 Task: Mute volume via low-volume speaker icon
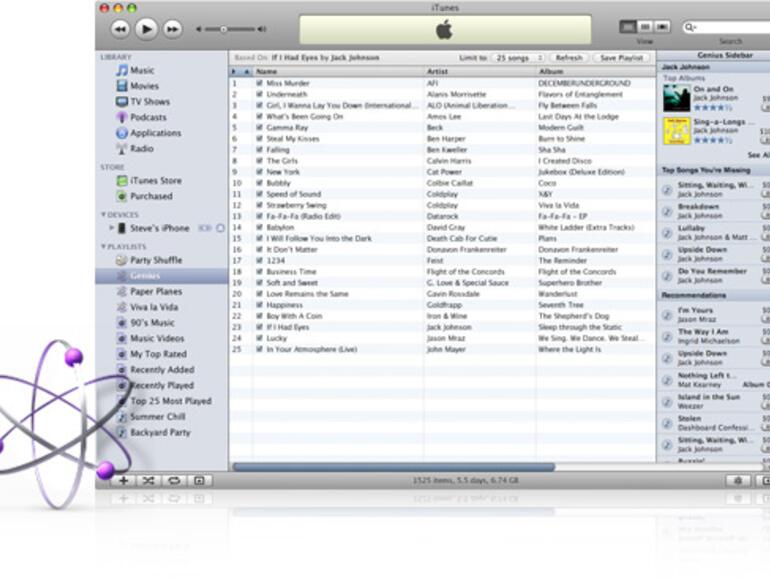199,29
